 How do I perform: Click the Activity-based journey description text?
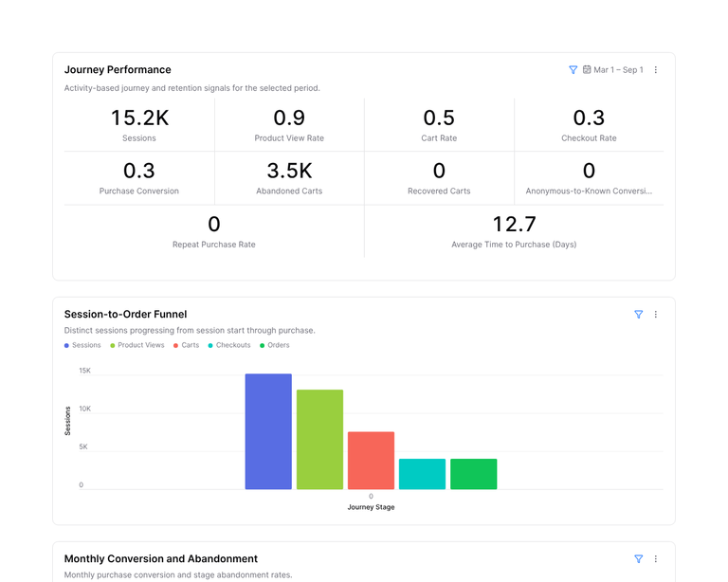click(x=192, y=88)
